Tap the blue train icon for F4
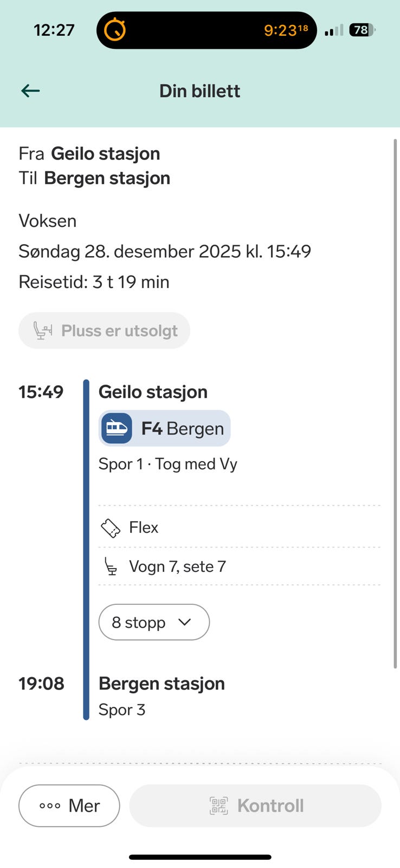Viewport: 400px width, 868px height. click(x=117, y=428)
